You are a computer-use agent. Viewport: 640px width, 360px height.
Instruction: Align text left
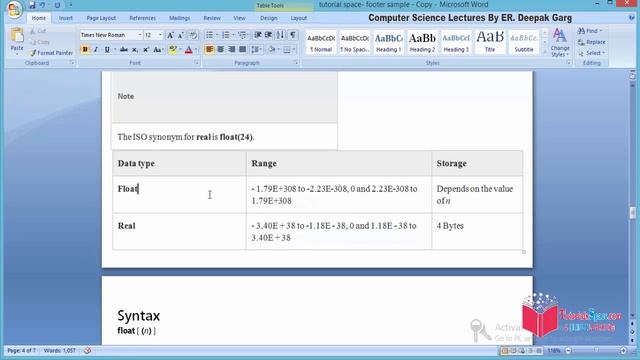(x=209, y=50)
